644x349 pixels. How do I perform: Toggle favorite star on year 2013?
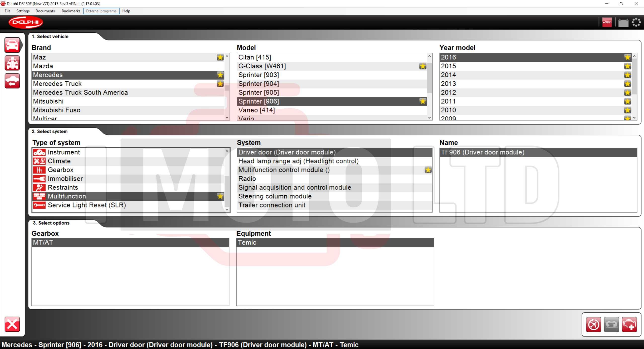[627, 84]
